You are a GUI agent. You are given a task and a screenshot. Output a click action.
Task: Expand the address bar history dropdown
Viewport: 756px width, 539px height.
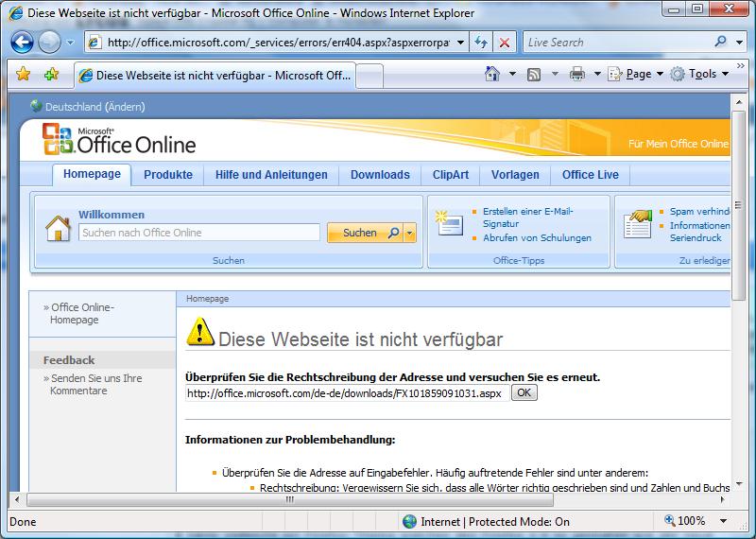coord(460,43)
